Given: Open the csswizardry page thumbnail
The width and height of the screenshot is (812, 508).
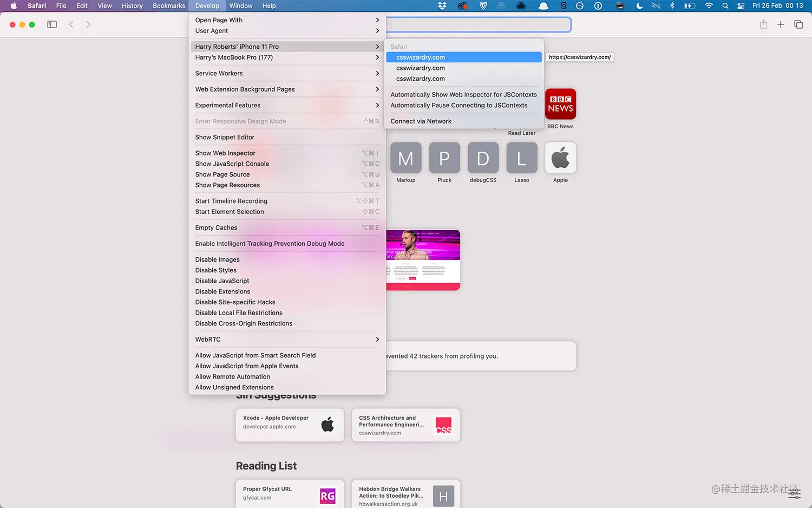Looking at the screenshot, I should click(423, 260).
